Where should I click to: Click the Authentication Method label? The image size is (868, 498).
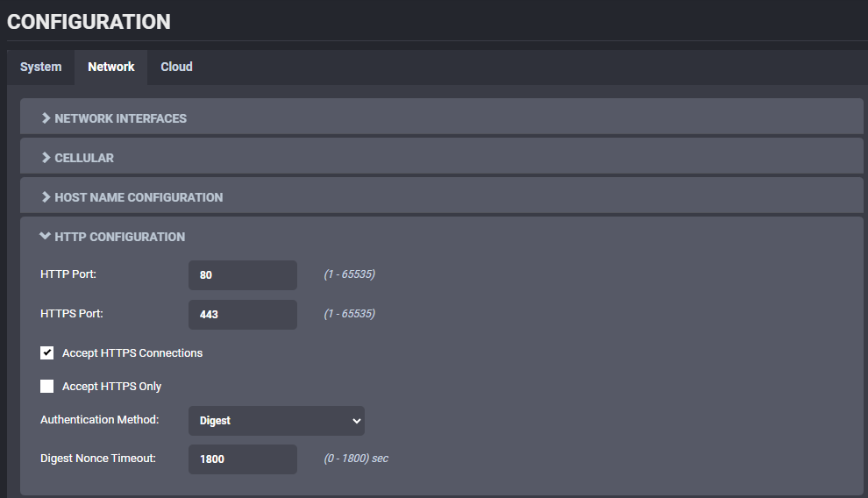[x=100, y=420]
